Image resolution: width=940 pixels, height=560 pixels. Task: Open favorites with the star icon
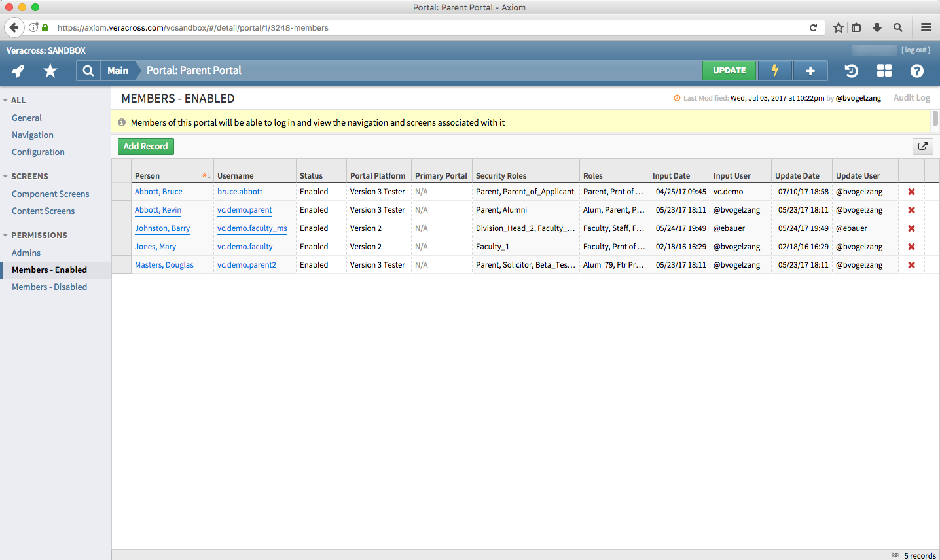[x=50, y=71]
